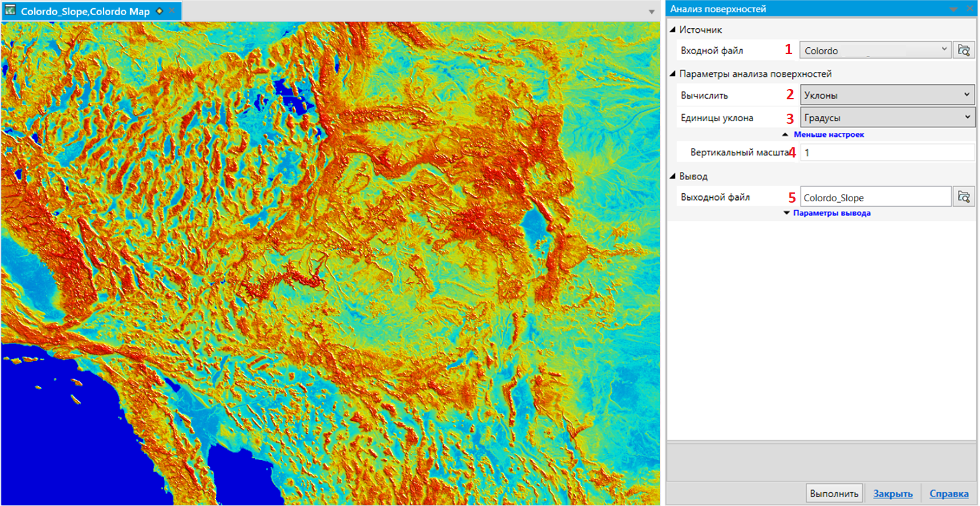Click the Выполнить button

[x=834, y=494]
